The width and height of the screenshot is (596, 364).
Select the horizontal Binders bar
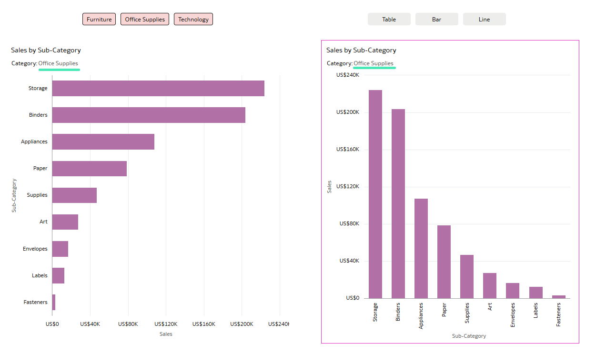(x=149, y=115)
